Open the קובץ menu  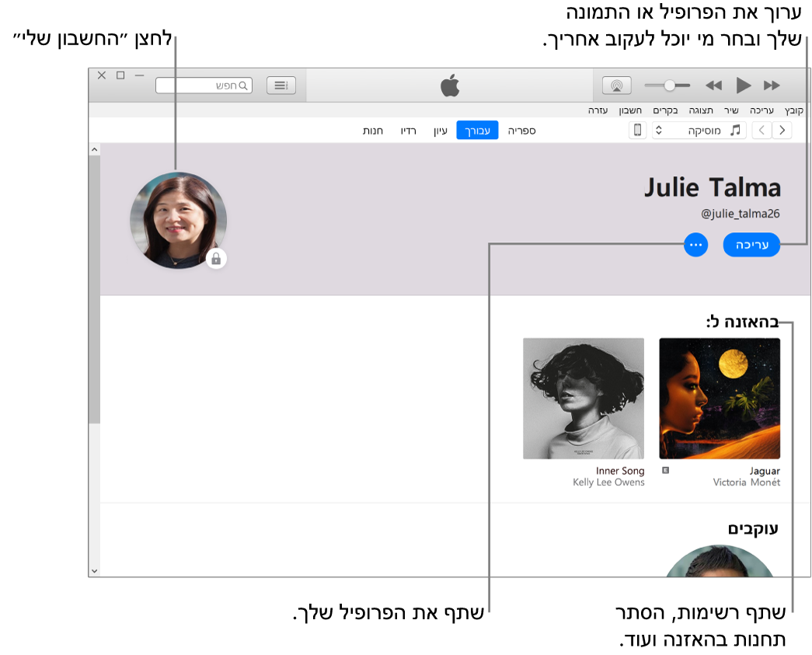(x=793, y=110)
